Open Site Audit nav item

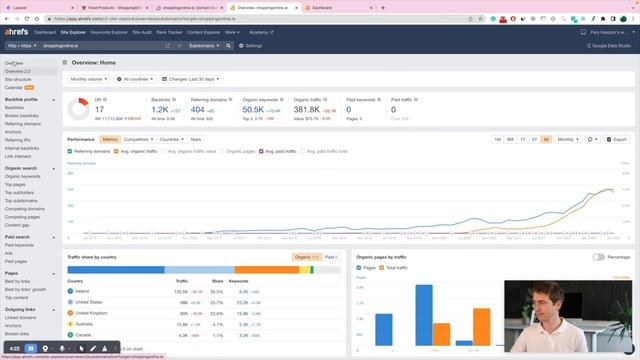[x=142, y=32]
